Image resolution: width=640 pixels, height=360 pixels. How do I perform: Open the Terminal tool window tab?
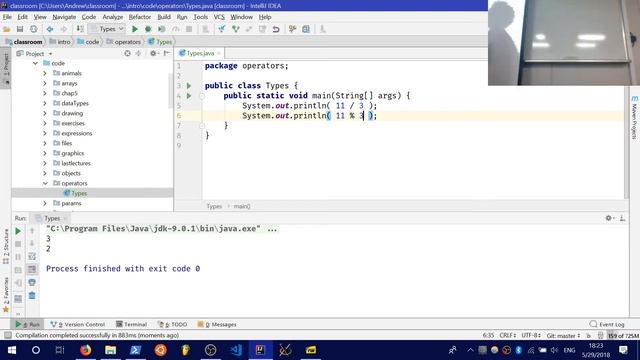pos(131,324)
